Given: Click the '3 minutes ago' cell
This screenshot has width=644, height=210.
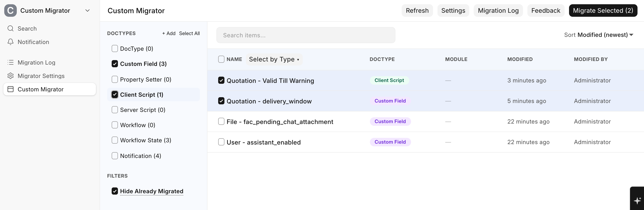Looking at the screenshot, I should point(527,80).
